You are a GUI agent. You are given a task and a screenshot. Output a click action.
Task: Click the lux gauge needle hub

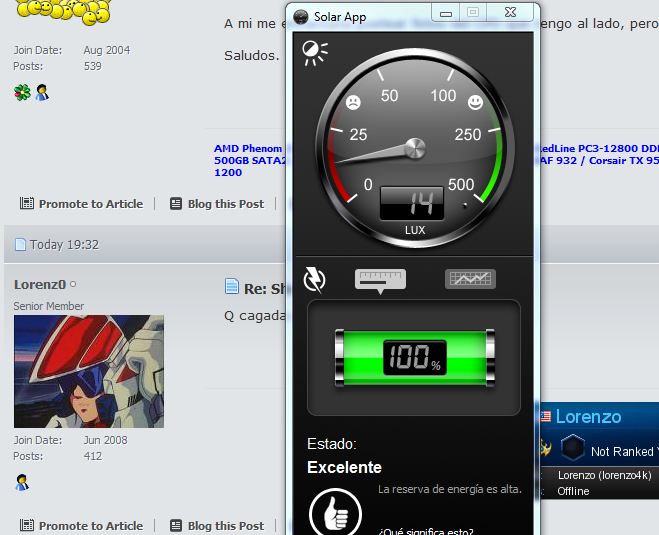(x=415, y=148)
